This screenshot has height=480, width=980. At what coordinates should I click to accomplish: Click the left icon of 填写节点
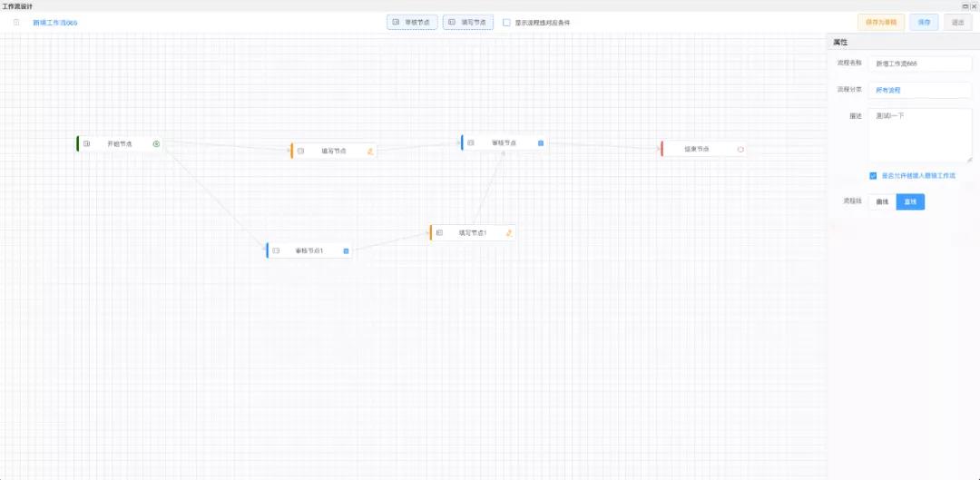pyautogui.click(x=300, y=151)
